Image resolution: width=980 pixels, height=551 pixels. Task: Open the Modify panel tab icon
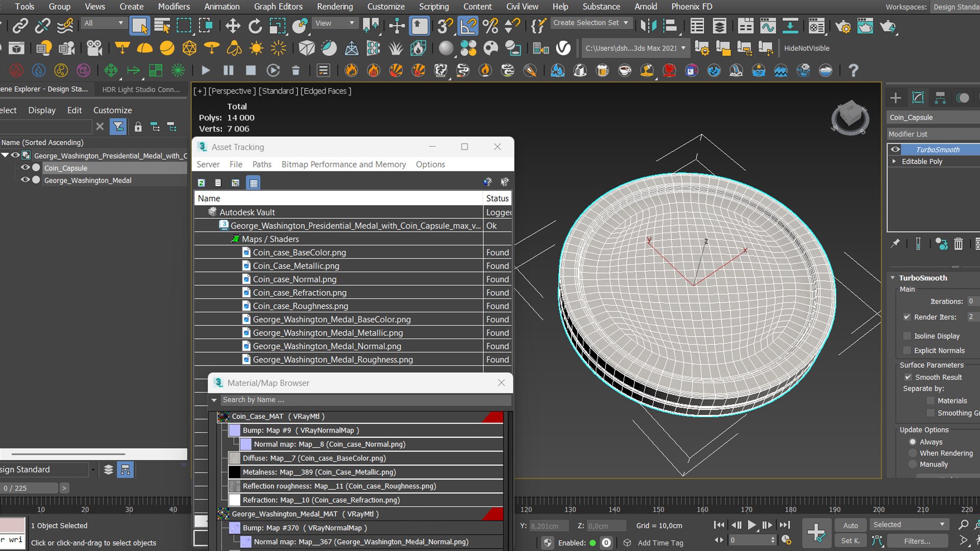coord(918,97)
